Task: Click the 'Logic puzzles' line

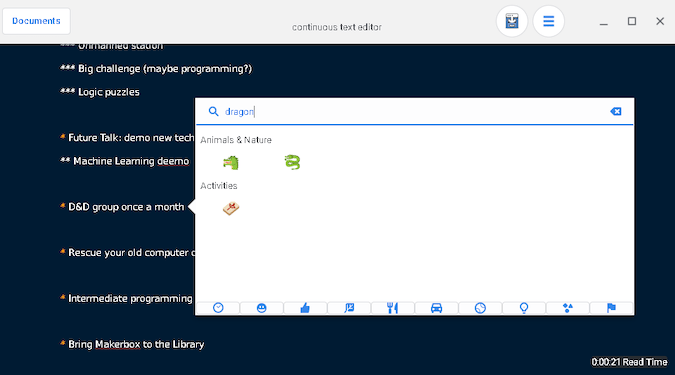Action: (x=100, y=92)
